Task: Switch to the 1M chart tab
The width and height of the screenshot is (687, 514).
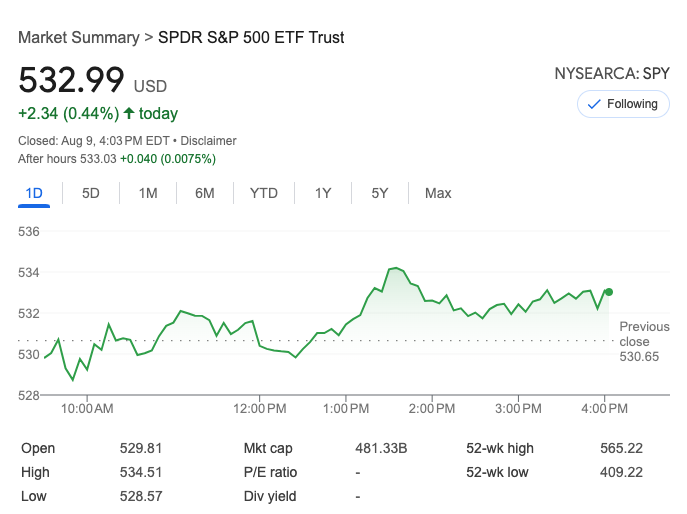Action: [x=148, y=193]
